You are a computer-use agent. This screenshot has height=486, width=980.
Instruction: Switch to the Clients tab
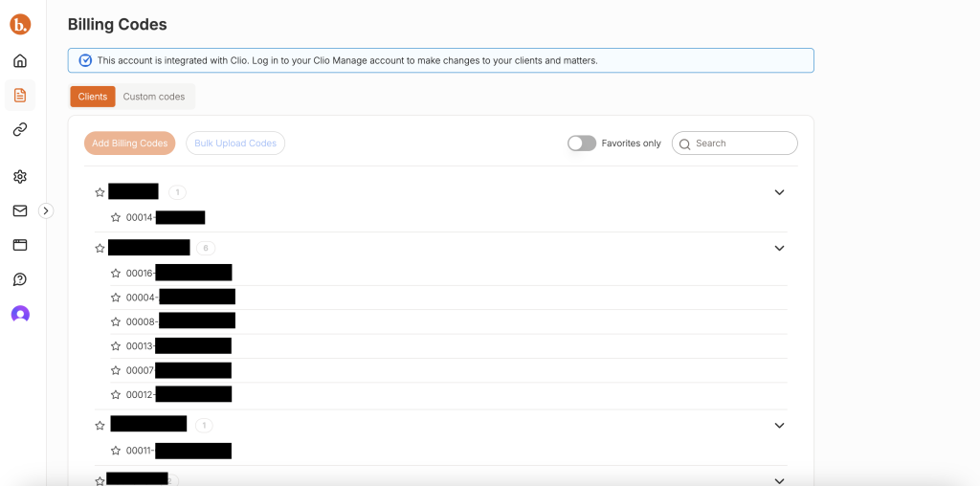click(x=93, y=97)
